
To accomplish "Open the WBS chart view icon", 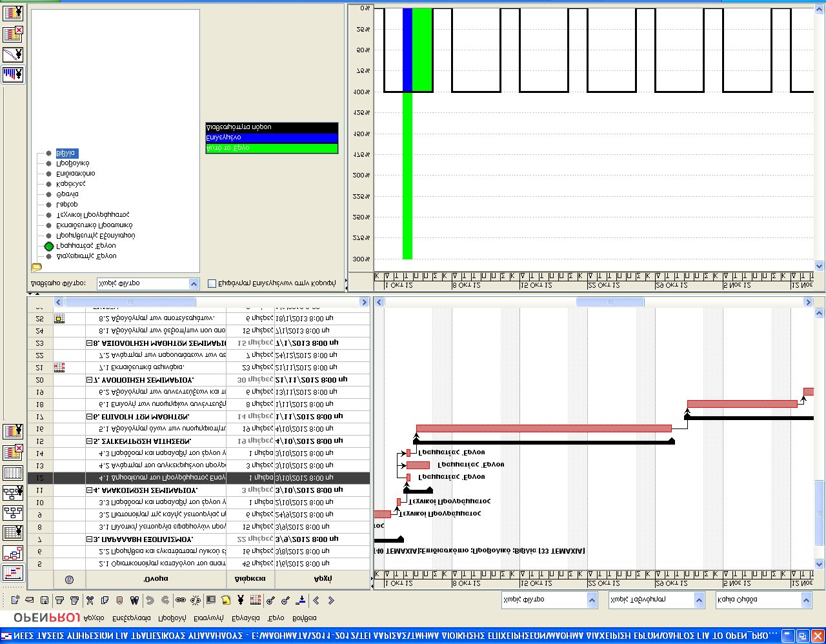I will (x=13, y=513).
